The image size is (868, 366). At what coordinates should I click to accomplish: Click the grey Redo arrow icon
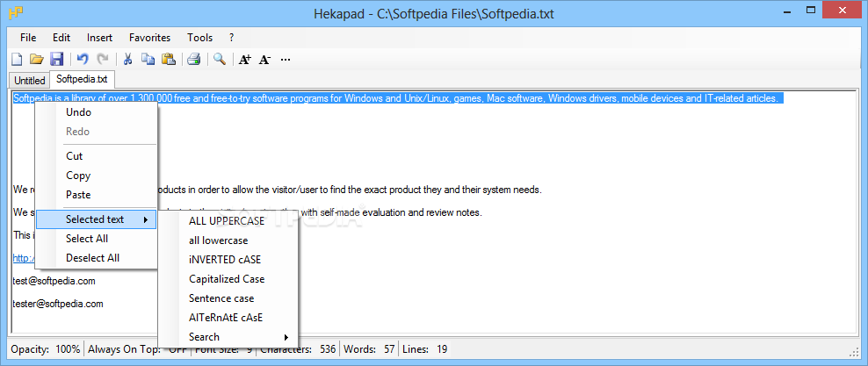click(103, 59)
